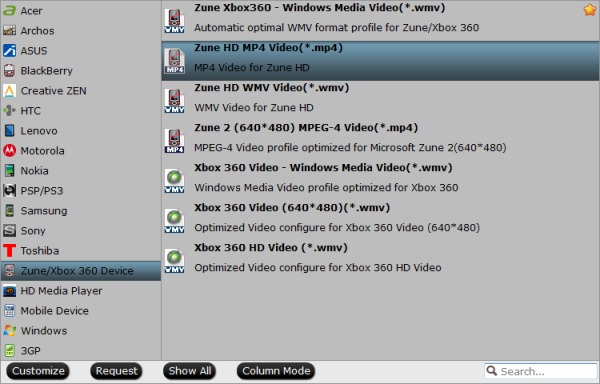This screenshot has width=600, height=384.
Task: Click the Windows flag icon
Action: coord(9,330)
